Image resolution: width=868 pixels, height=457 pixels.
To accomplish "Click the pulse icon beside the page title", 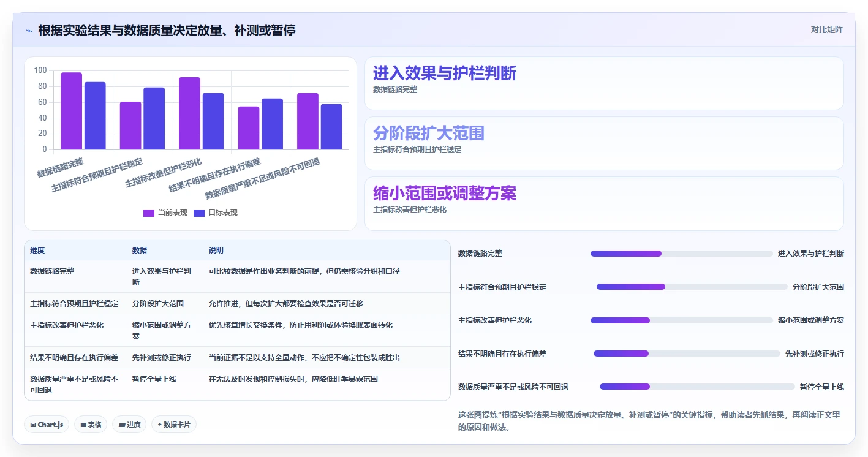I will (x=29, y=30).
